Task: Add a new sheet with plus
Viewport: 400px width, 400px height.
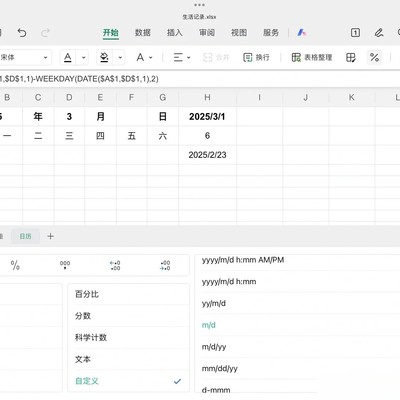Action: pyautogui.click(x=50, y=236)
